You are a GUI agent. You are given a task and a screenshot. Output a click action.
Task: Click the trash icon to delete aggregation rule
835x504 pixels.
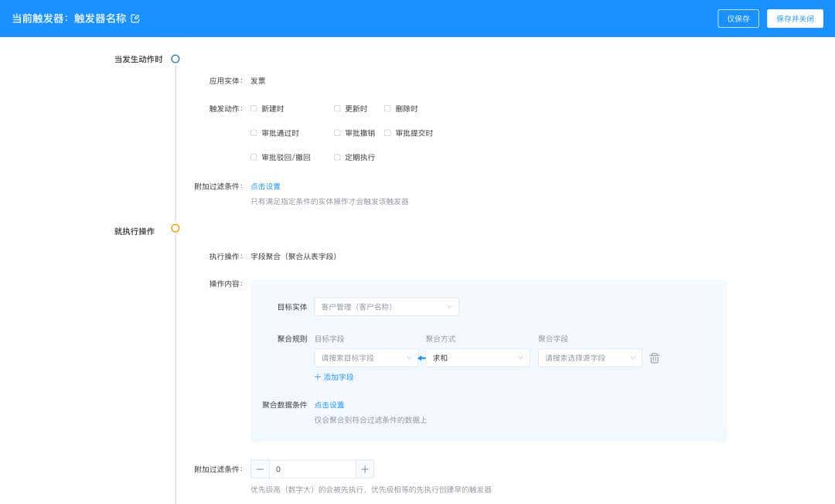[653, 358]
